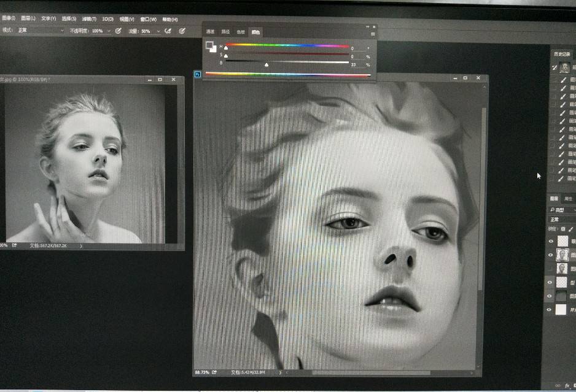This screenshot has width=576, height=392.
Task: Select the topmost brush tool history state
Action: pyautogui.click(x=562, y=80)
